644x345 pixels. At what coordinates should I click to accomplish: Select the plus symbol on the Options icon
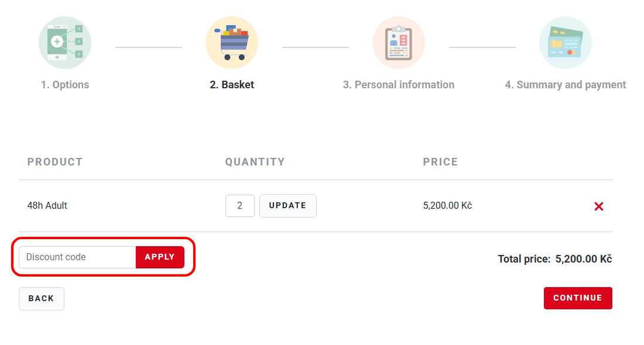tap(57, 42)
